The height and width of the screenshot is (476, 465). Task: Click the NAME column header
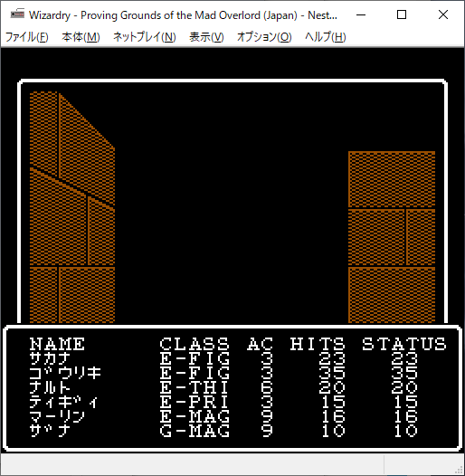57,344
